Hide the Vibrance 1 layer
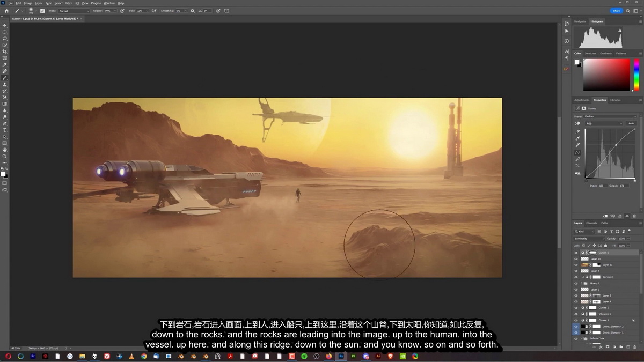The image size is (644, 362). (576, 314)
